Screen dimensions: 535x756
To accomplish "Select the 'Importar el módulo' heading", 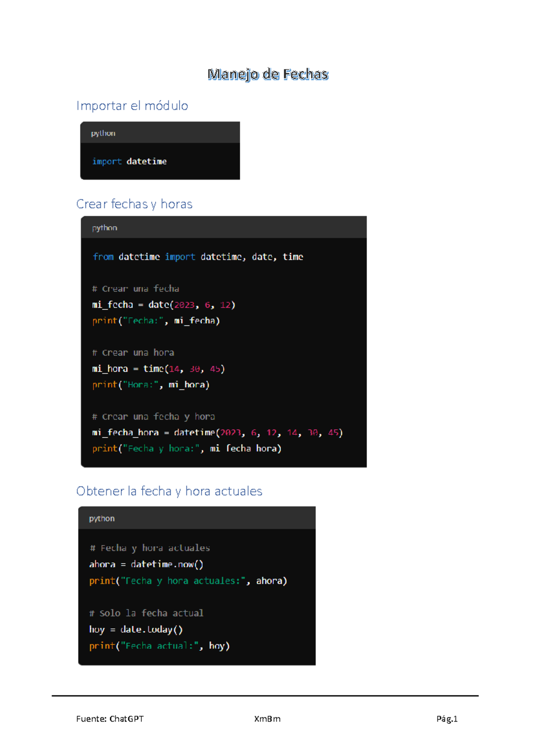I will pos(132,106).
